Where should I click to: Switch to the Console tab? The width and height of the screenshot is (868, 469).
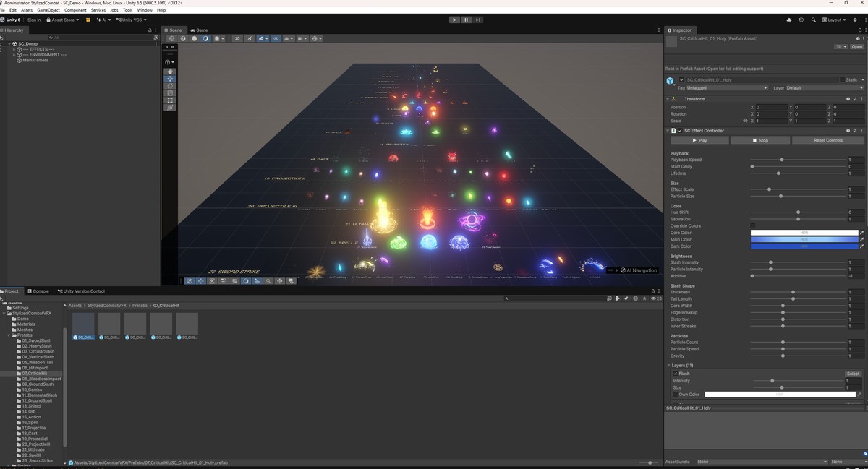click(38, 291)
